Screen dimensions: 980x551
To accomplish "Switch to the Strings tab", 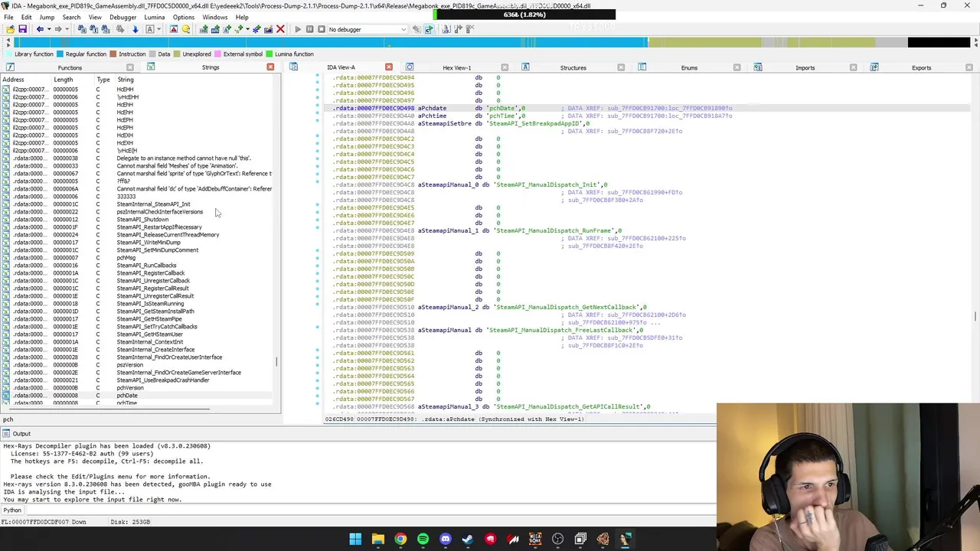I will point(211,67).
